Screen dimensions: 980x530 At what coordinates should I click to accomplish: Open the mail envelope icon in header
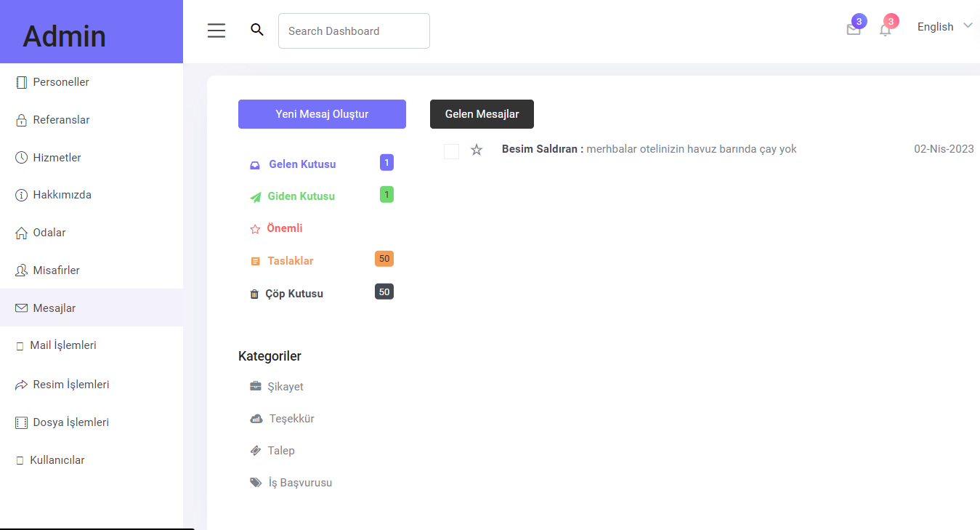point(854,31)
